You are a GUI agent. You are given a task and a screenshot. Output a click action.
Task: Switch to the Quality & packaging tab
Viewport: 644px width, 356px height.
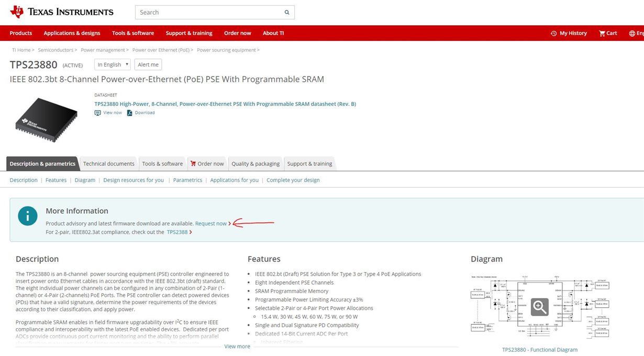[x=256, y=164]
